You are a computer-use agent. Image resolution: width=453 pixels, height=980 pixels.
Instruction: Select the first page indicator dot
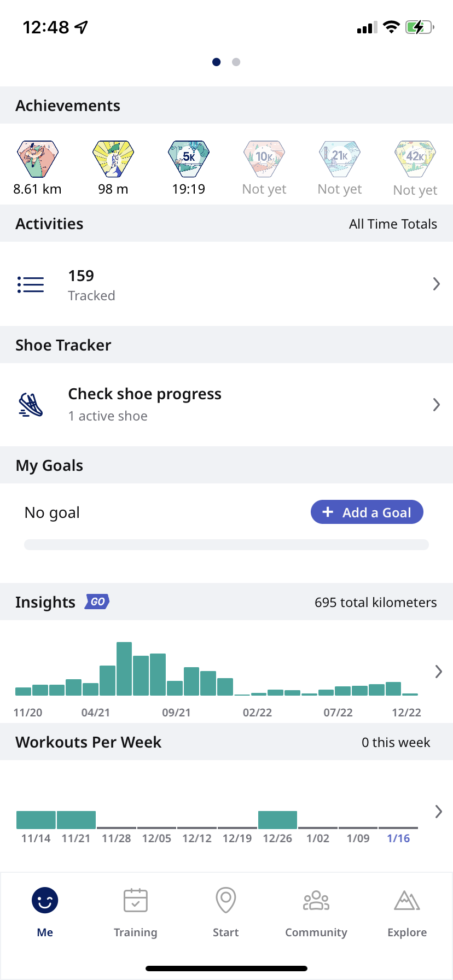(x=217, y=62)
